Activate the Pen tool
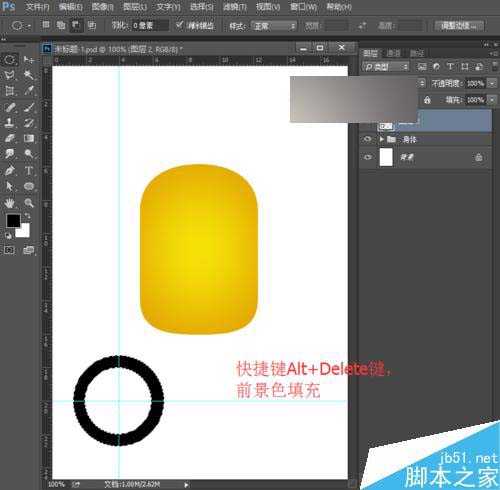Viewport: 500px width, 490px height. (10, 170)
